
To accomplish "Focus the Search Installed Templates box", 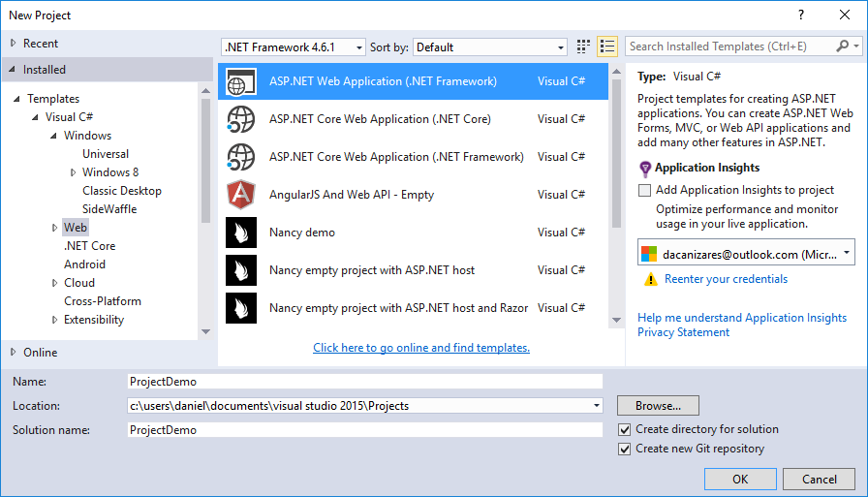I will pyautogui.click(x=730, y=47).
